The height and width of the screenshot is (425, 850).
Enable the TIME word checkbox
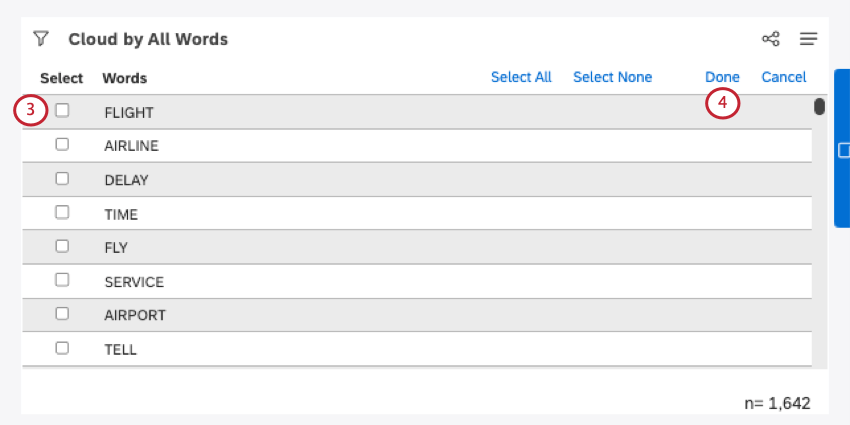(62, 213)
